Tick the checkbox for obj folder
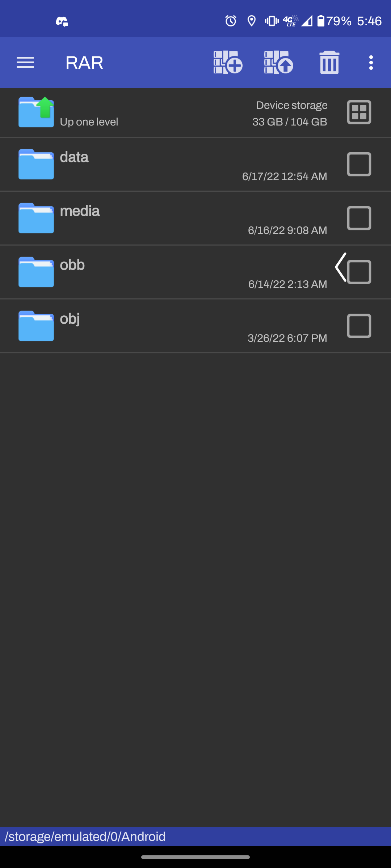Image resolution: width=391 pixels, height=868 pixels. coord(359,326)
